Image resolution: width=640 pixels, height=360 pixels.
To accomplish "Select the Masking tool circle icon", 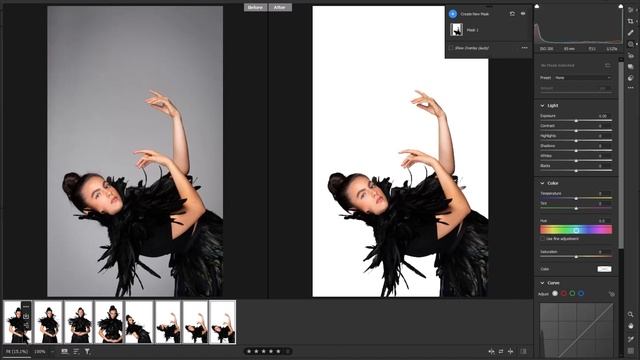I will point(631,44).
